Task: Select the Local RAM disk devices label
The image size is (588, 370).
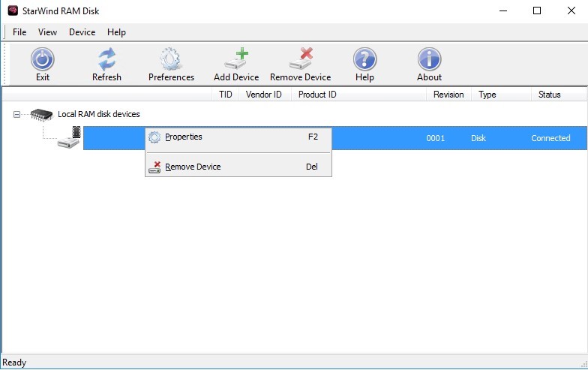Action: click(x=99, y=114)
